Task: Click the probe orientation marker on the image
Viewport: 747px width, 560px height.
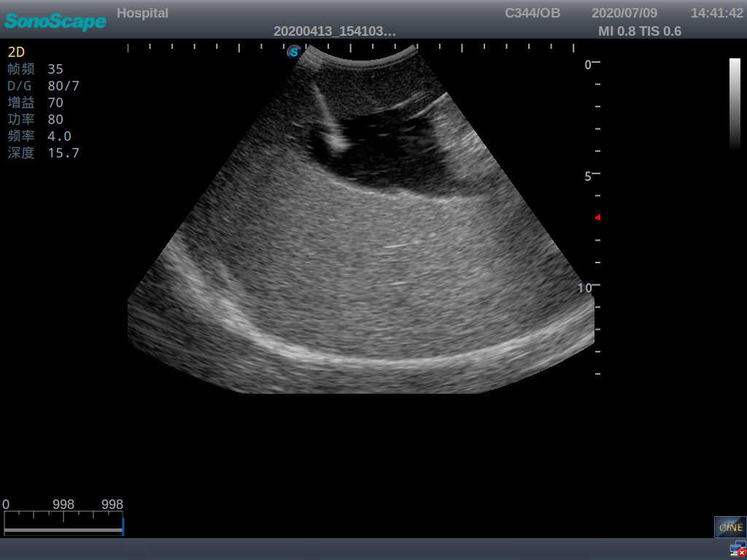Action: pos(294,52)
